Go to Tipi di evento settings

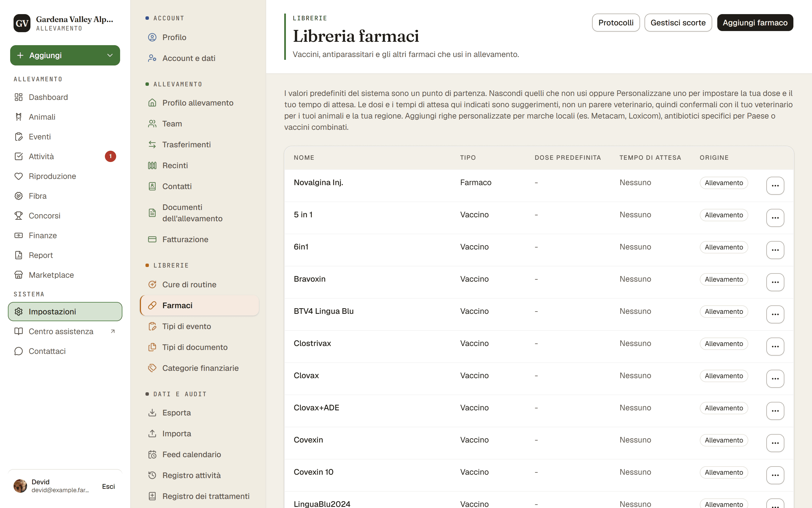(200, 326)
